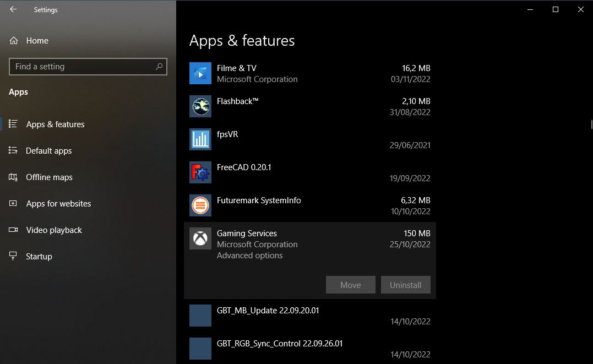The width and height of the screenshot is (593, 364).
Task: Click the Default apps sidebar icon
Action: tap(13, 150)
